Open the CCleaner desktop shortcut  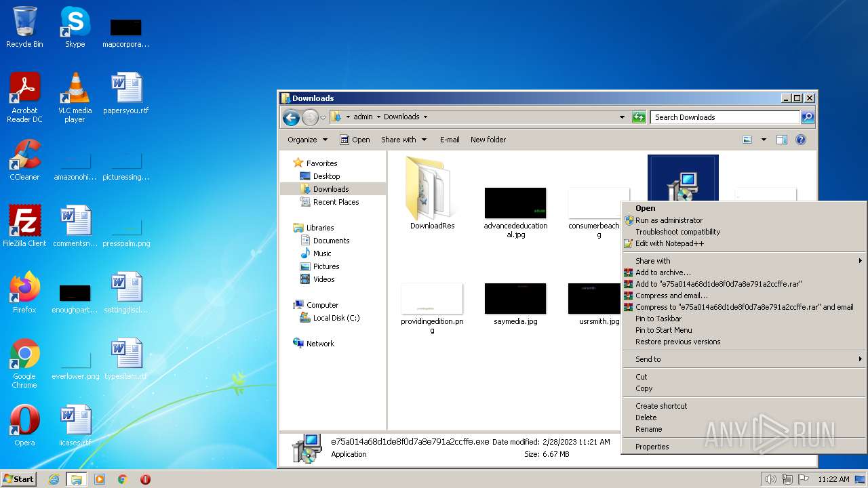point(24,160)
